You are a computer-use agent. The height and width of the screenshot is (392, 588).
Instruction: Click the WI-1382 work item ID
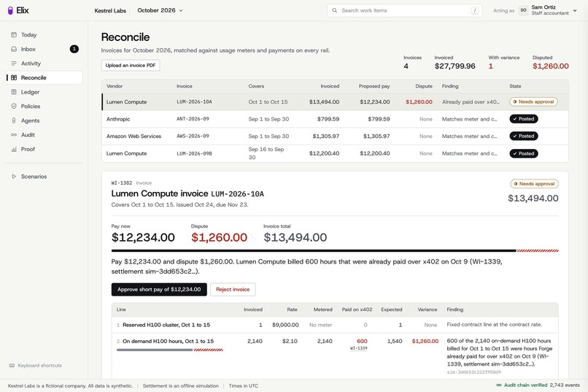click(122, 183)
